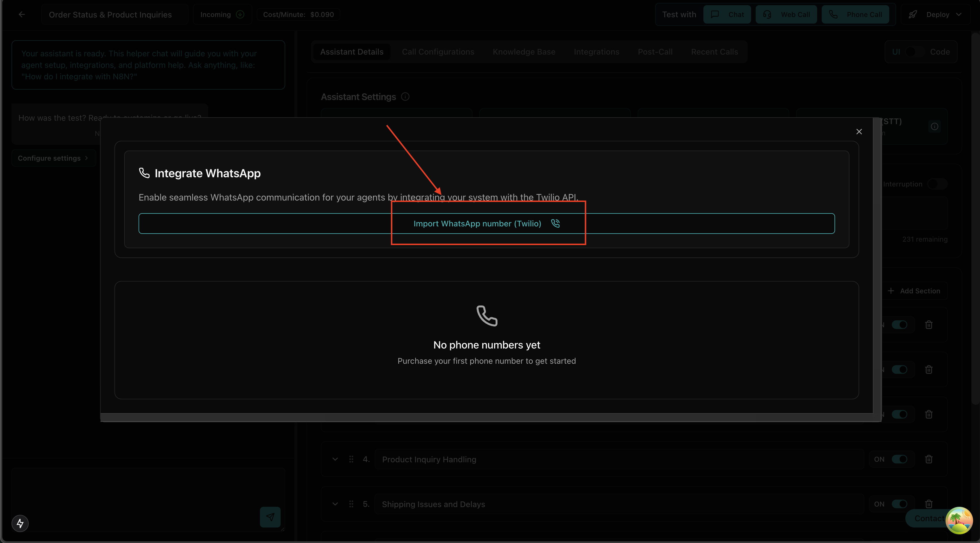Screen dimensions: 980x543
Task: Click the back arrow icon
Action: click(22, 14)
